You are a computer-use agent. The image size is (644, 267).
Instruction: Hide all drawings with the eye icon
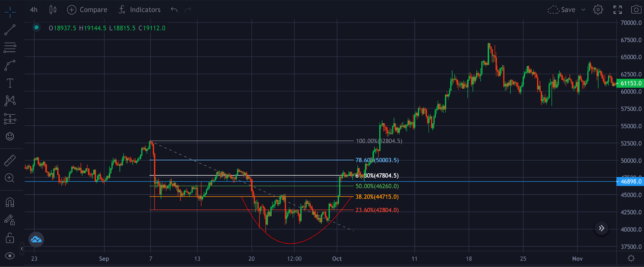coord(10,256)
